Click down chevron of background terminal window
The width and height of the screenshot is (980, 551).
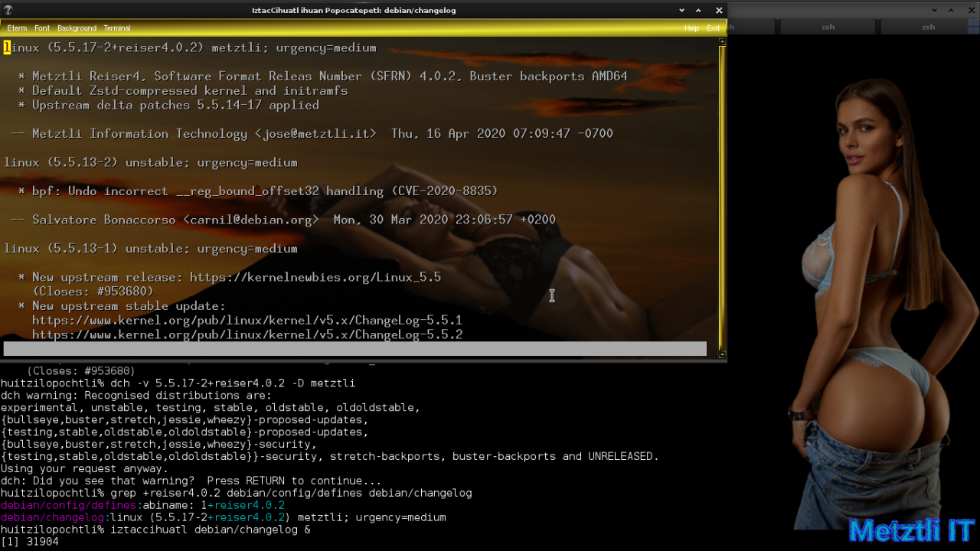pos(934,10)
